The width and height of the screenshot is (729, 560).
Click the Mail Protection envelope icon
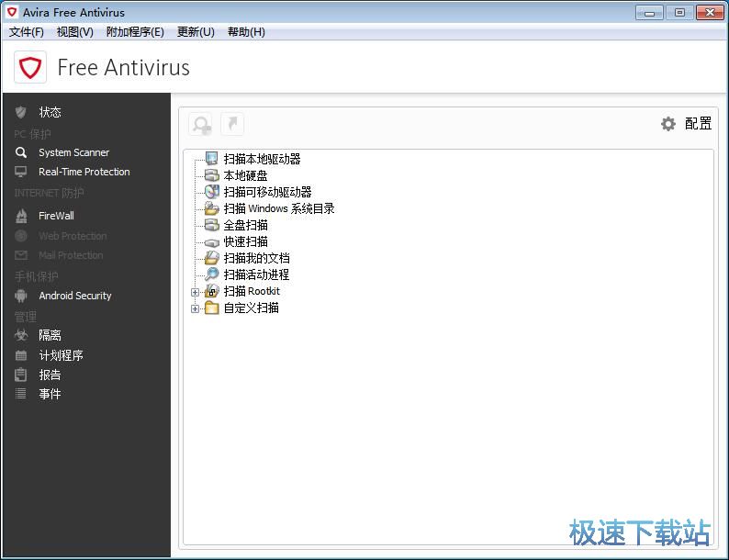coord(21,255)
